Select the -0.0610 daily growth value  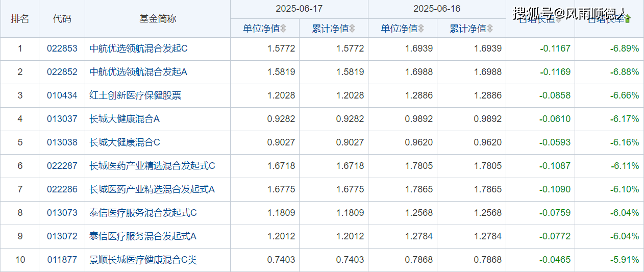click(x=555, y=119)
